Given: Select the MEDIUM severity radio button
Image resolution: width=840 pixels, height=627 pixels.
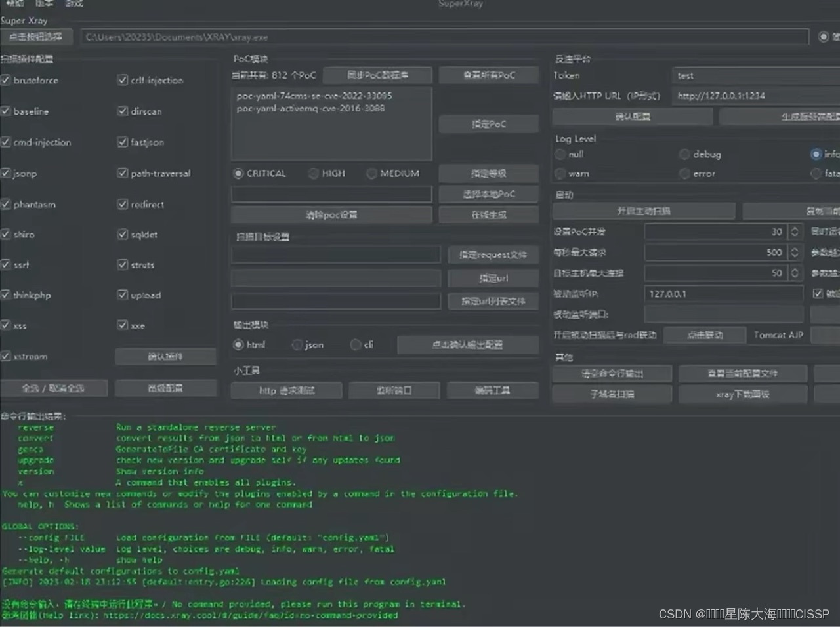Looking at the screenshot, I should [371, 174].
